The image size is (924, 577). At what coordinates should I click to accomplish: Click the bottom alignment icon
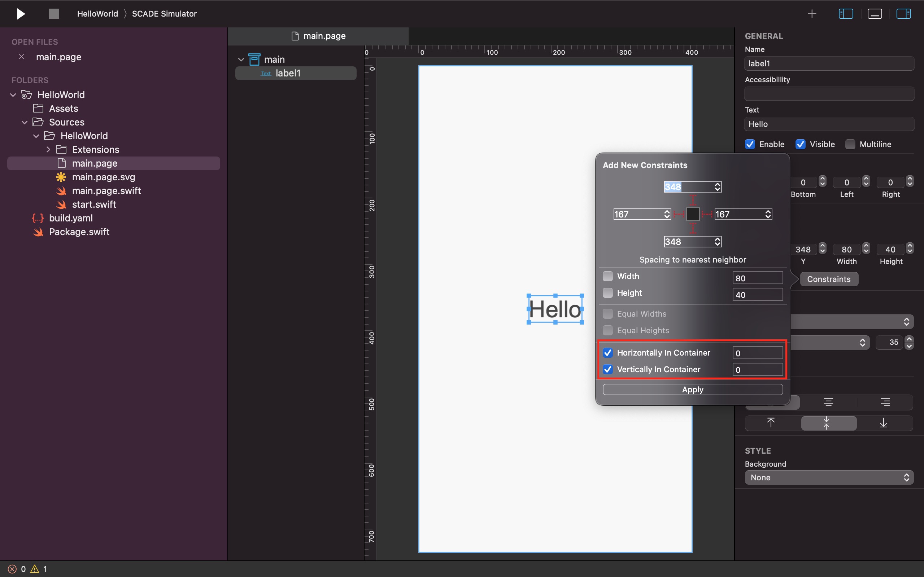(x=885, y=423)
